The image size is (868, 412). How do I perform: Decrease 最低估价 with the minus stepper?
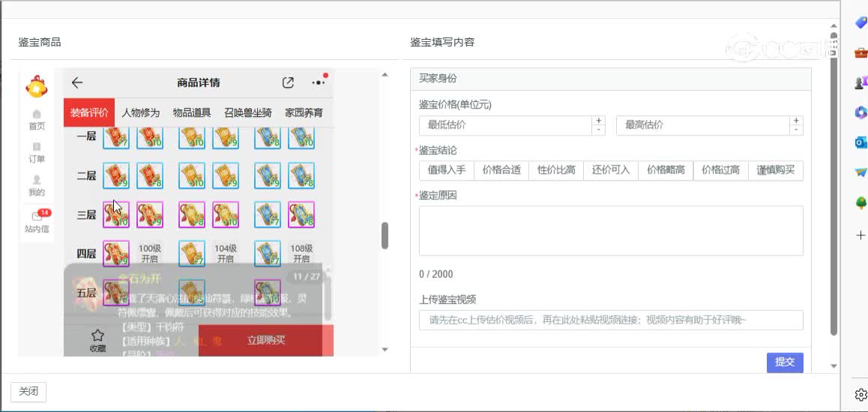tap(598, 130)
